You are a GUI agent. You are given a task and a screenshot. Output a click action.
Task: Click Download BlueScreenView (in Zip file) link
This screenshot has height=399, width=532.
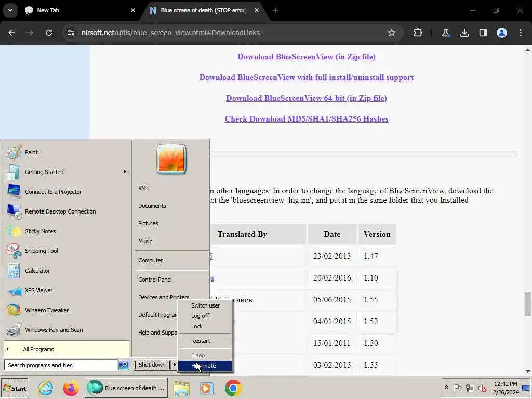(x=307, y=57)
